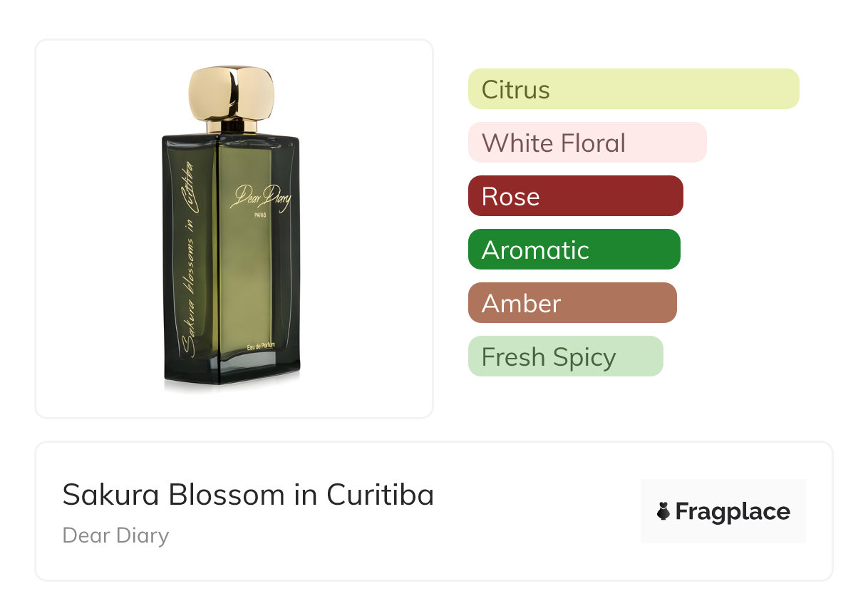Click the gold perfume bottle cap
Image resolution: width=868 pixels, height=616 pixels.
[x=231, y=93]
